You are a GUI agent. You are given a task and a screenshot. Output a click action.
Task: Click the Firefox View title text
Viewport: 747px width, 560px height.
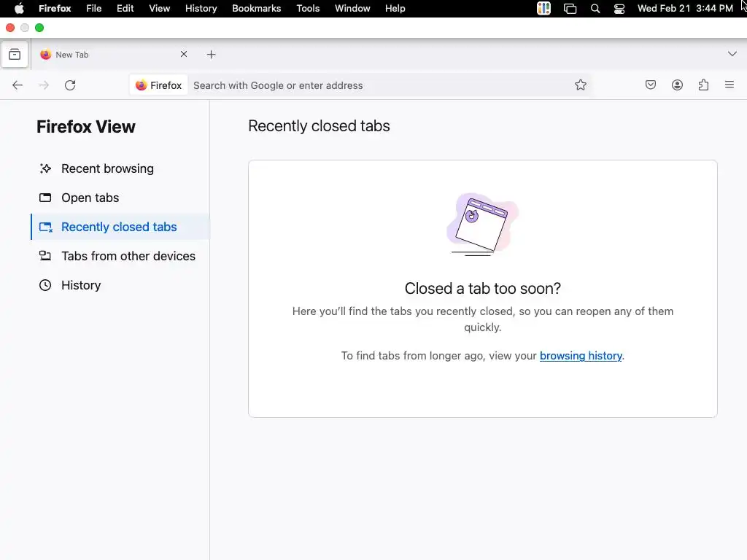pos(86,127)
